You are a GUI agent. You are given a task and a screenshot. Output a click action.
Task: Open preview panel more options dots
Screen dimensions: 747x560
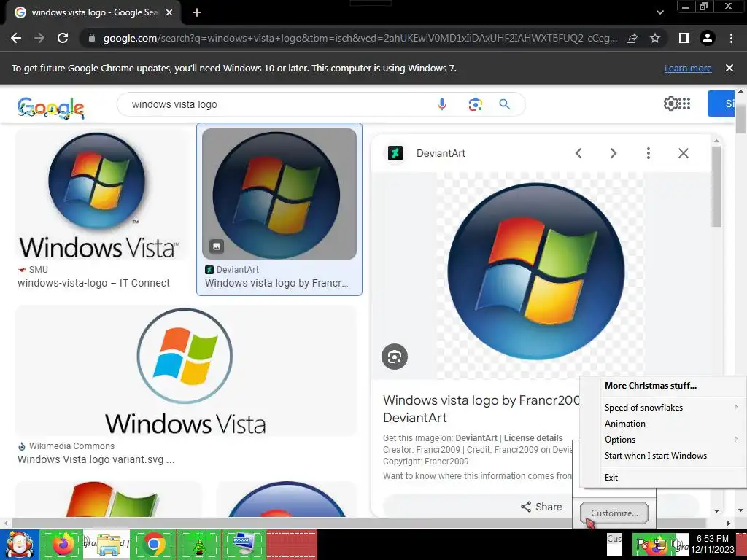click(648, 153)
